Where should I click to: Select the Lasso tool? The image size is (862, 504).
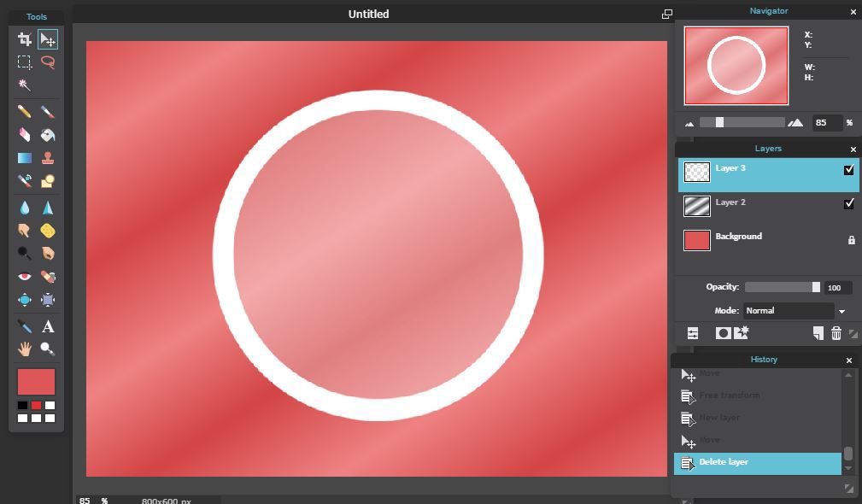click(48, 62)
